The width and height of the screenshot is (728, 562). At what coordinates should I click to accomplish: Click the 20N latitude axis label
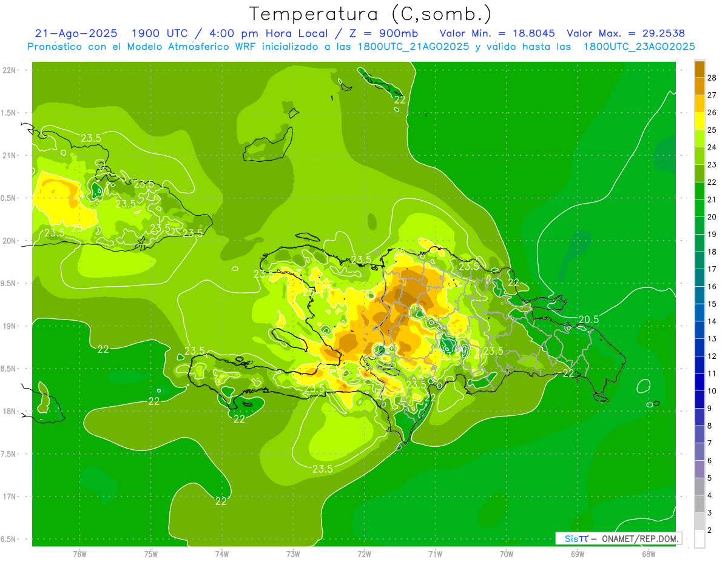[x=10, y=241]
